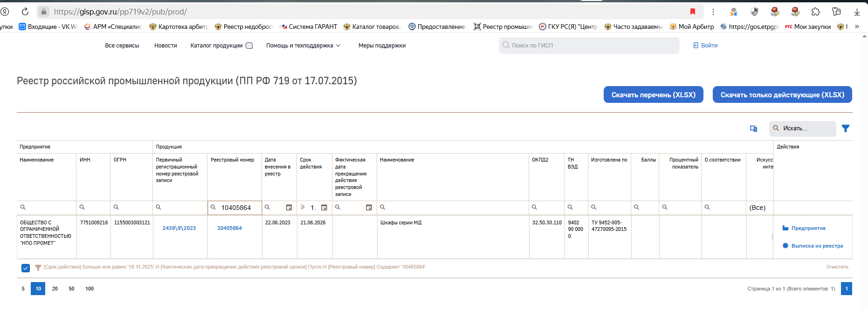868x310 pixels.
Task: Click Скачать перечень (XLSX) button
Action: (x=654, y=94)
